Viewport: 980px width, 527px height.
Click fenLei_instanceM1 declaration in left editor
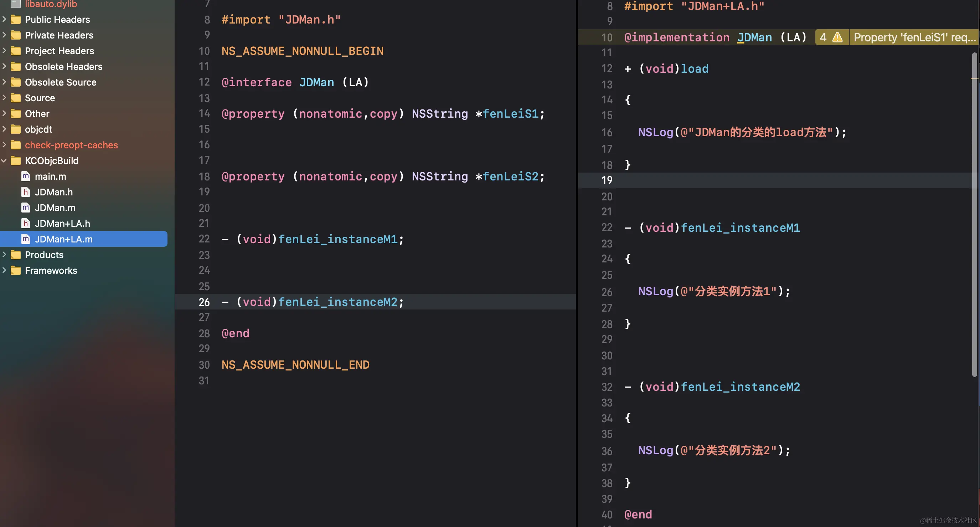338,239
